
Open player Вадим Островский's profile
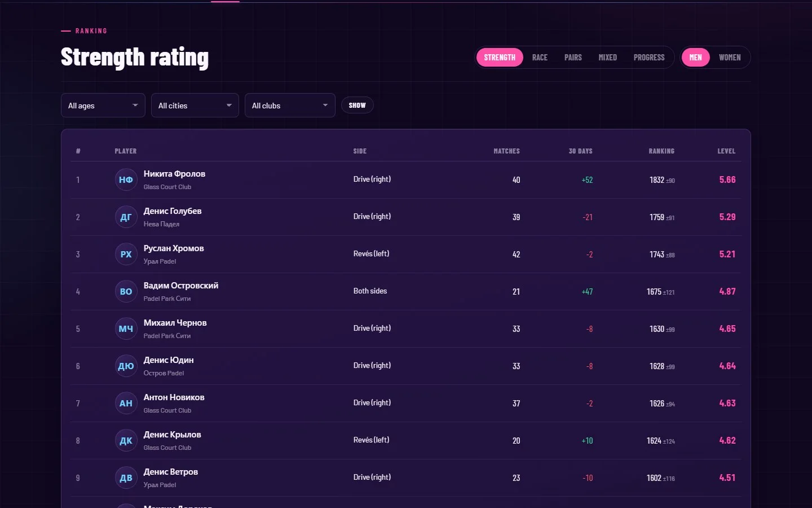(181, 286)
